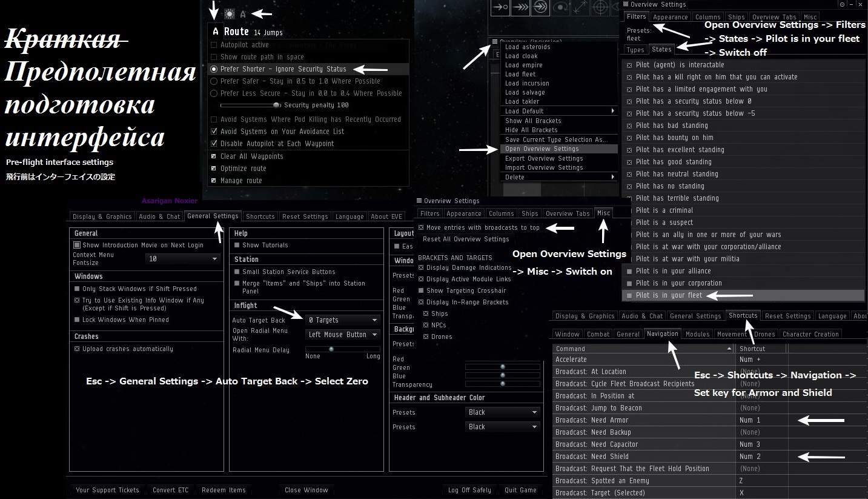Open the Auto Target Back dropdown
This screenshot has width=868, height=499.
click(342, 320)
